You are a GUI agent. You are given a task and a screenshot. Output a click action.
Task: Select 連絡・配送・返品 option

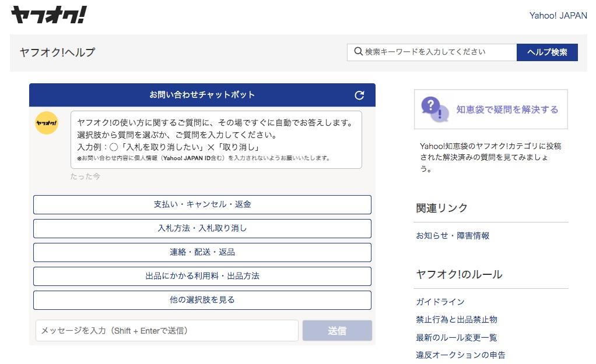click(x=202, y=252)
